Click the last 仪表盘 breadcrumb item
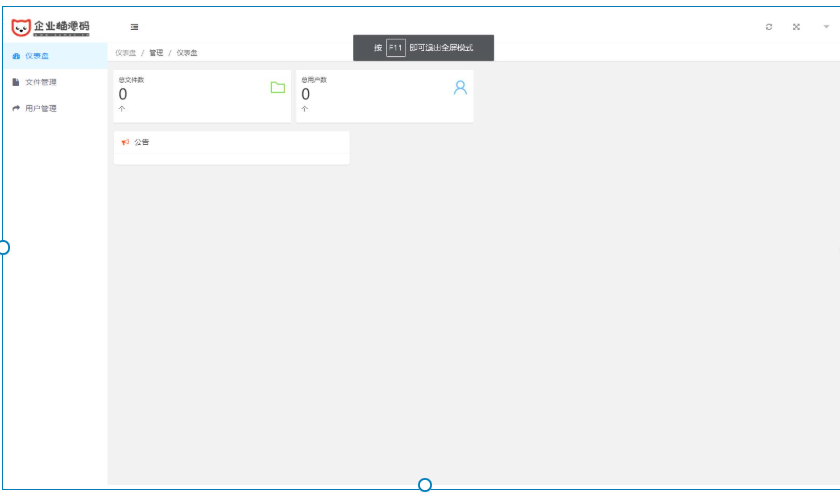Image resolution: width=840 pixels, height=496 pixels. pyautogui.click(x=187, y=53)
